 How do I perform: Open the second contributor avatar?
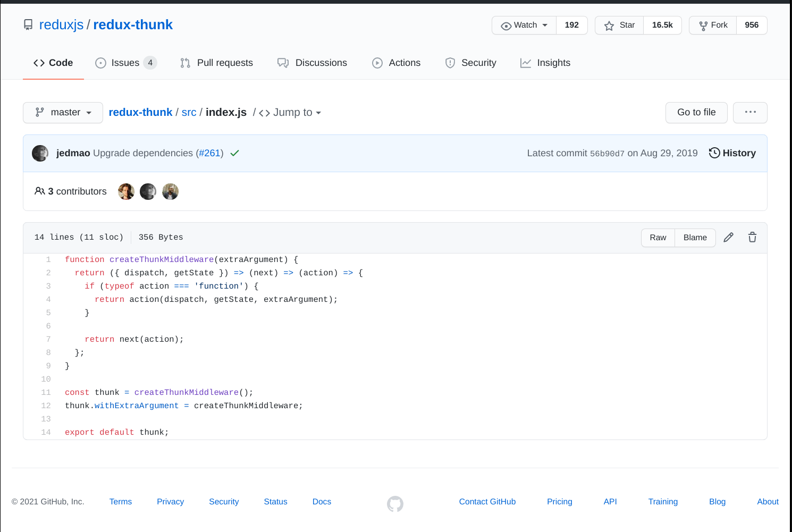[148, 191]
